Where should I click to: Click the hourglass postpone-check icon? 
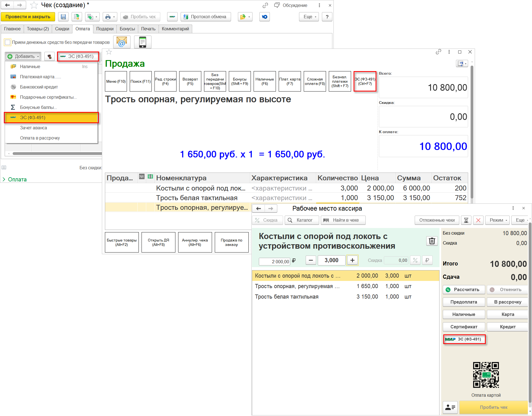point(466,220)
